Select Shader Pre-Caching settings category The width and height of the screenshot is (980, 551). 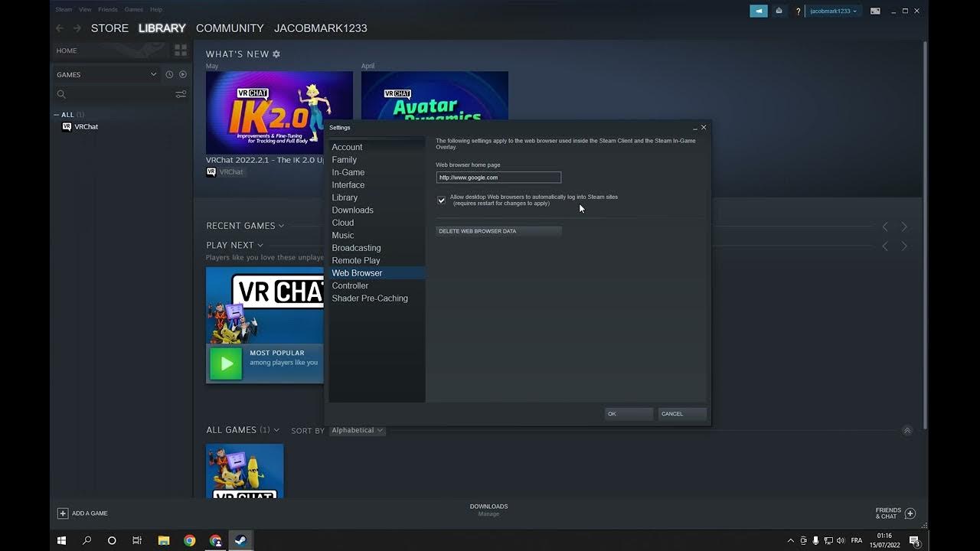point(377,298)
